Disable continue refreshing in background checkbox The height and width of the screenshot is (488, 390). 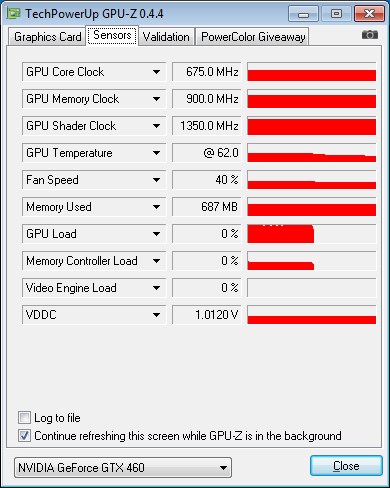(24, 435)
